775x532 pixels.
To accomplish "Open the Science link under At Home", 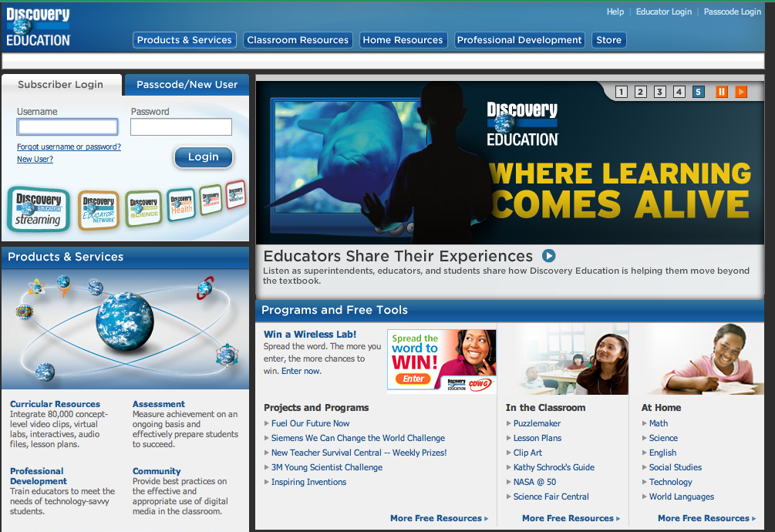I will [663, 438].
